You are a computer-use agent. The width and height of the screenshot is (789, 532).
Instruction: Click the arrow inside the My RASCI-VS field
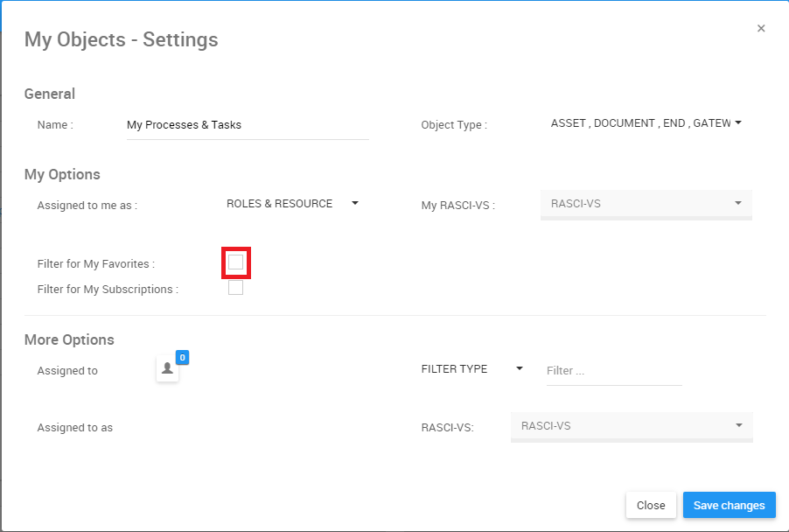738,203
